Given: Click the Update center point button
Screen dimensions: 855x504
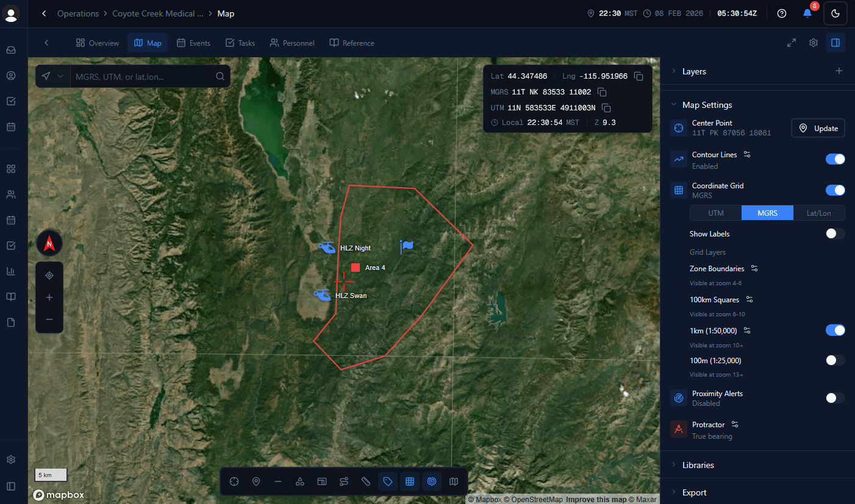Looking at the screenshot, I should 817,128.
